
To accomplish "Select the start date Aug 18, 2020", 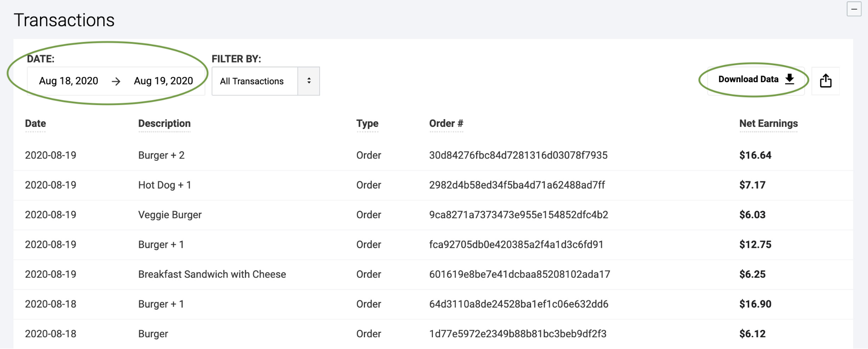I will tap(69, 81).
